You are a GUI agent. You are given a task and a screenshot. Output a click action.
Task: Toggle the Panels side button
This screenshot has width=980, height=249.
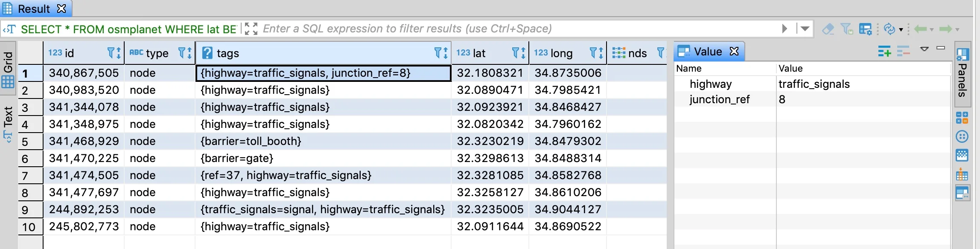click(962, 74)
